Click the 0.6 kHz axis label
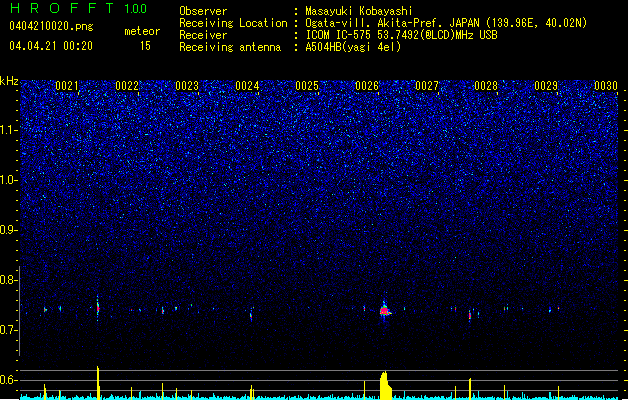 click(9, 380)
